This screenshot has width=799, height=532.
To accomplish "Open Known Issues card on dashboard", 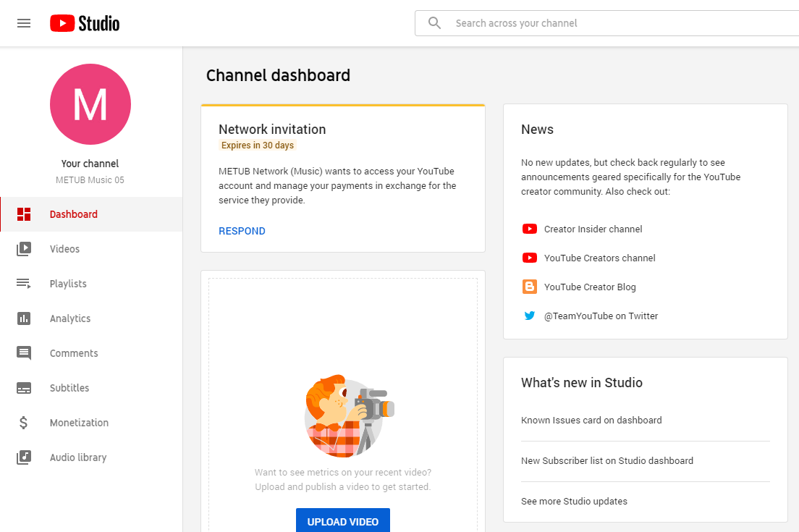I will (x=591, y=420).
